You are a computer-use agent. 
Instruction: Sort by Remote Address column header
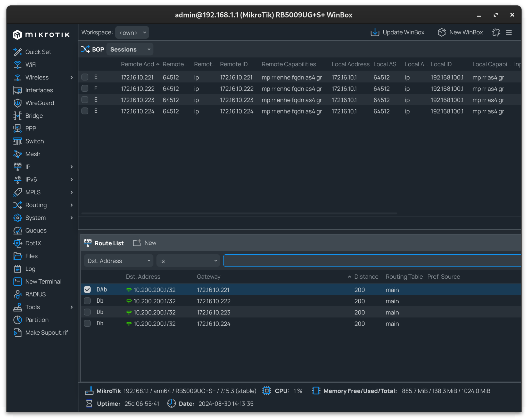pyautogui.click(x=140, y=64)
